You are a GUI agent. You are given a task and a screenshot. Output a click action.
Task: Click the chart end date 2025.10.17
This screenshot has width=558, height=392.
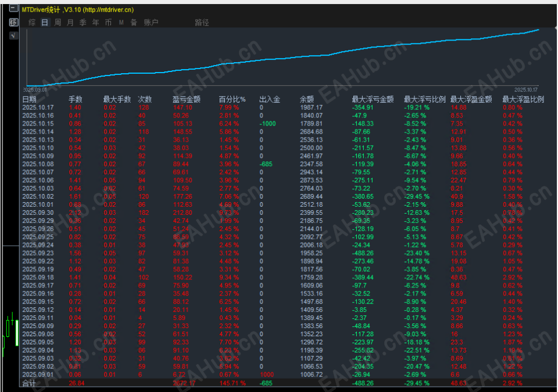pyautogui.click(x=526, y=89)
